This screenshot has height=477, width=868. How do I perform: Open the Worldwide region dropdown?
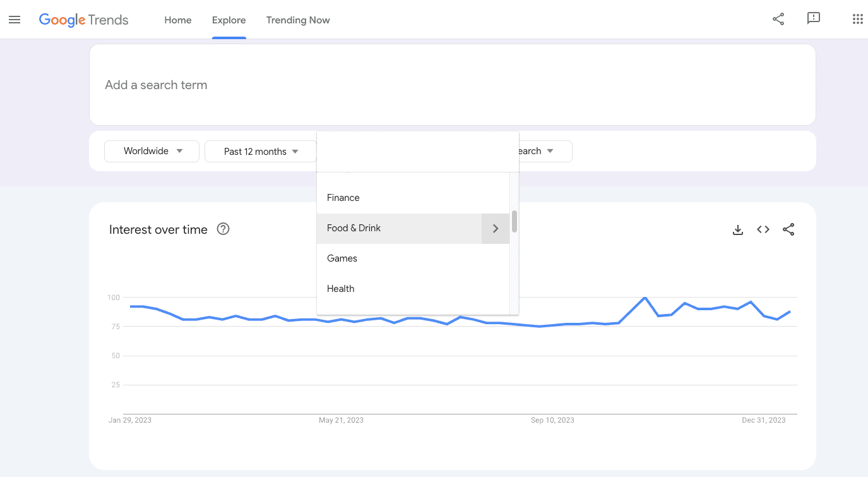click(x=152, y=152)
